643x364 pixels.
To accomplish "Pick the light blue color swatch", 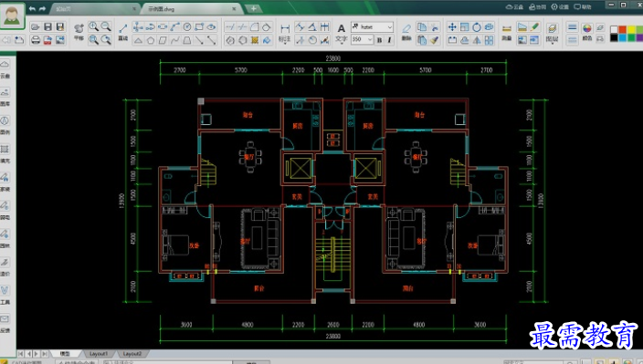I will (623, 37).
